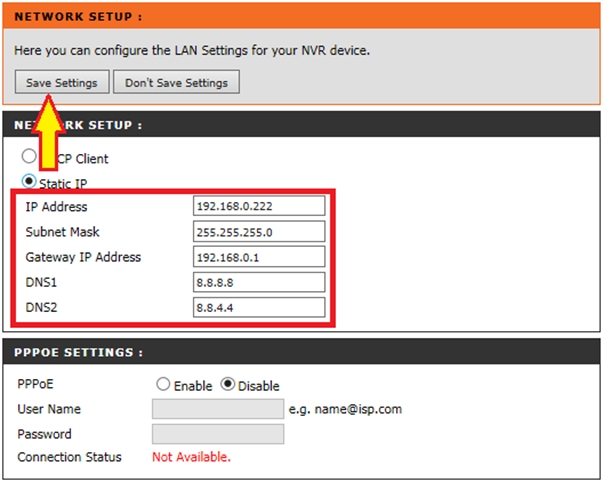Click the red Not Available status text

pos(190,457)
